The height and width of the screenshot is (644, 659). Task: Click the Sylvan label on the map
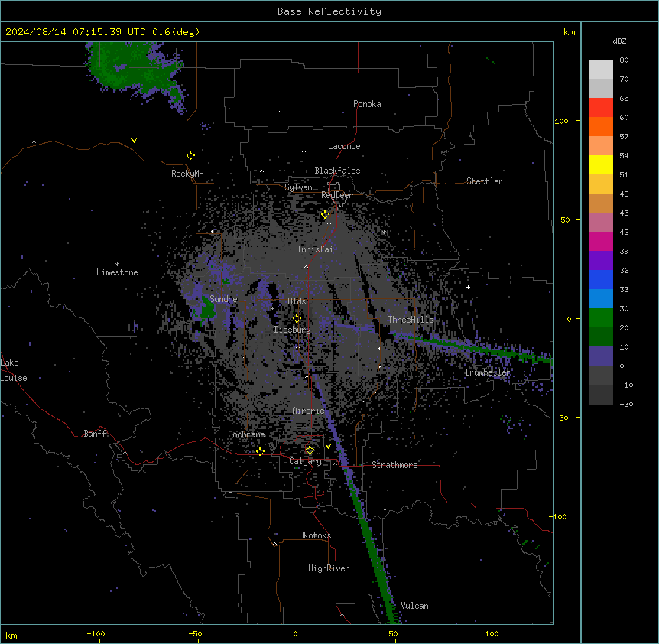[x=298, y=187]
